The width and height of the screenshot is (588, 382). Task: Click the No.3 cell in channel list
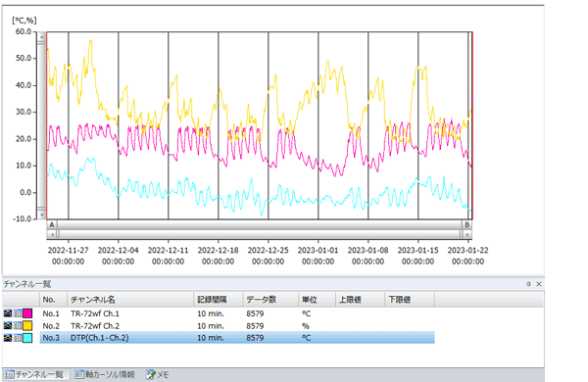pyautogui.click(x=51, y=338)
